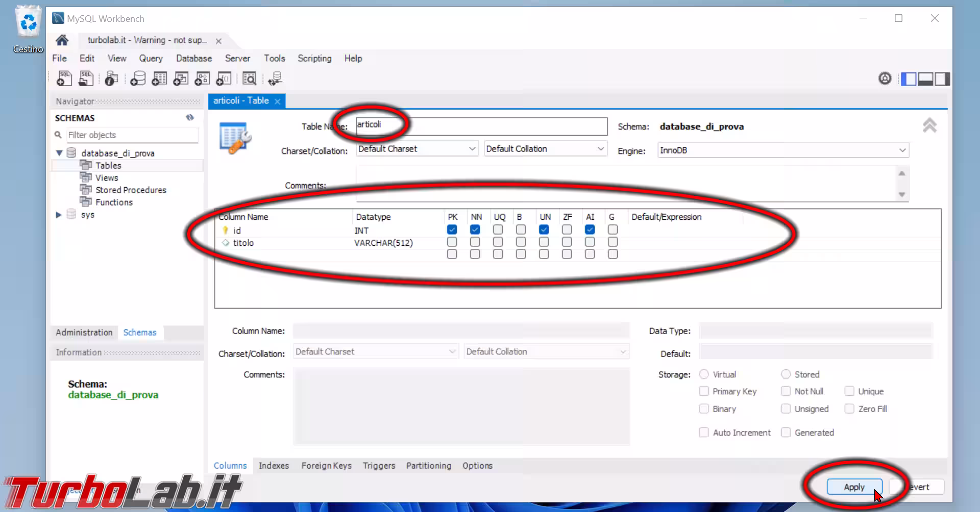Click the Comments box scroll down arrow

tap(902, 194)
